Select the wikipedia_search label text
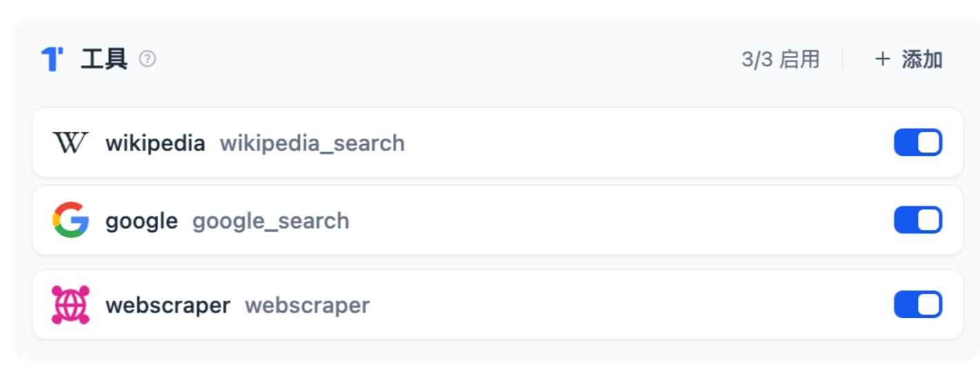Viewport: 980px width, 385px height. (x=312, y=144)
